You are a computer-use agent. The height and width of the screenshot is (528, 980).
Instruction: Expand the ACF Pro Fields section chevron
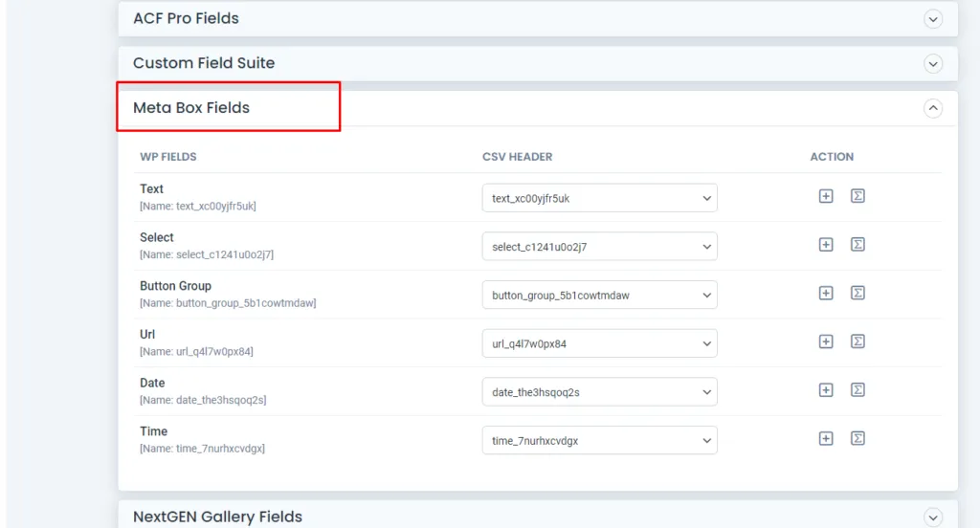pyautogui.click(x=932, y=19)
